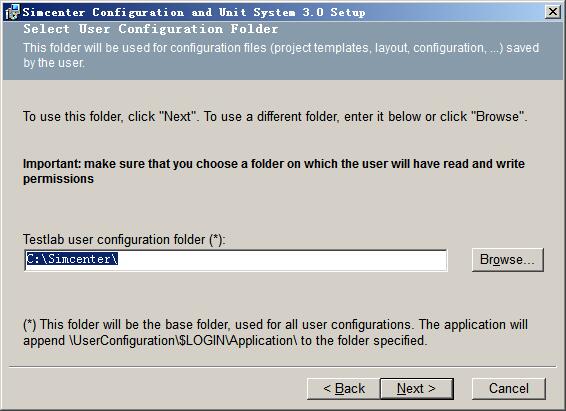Click the horizontal separator above the buttons

283,367
